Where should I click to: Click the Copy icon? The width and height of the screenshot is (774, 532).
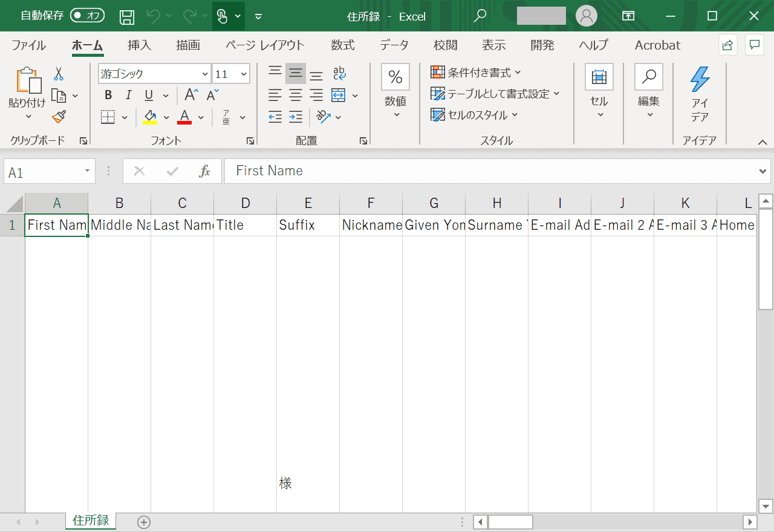coord(59,95)
